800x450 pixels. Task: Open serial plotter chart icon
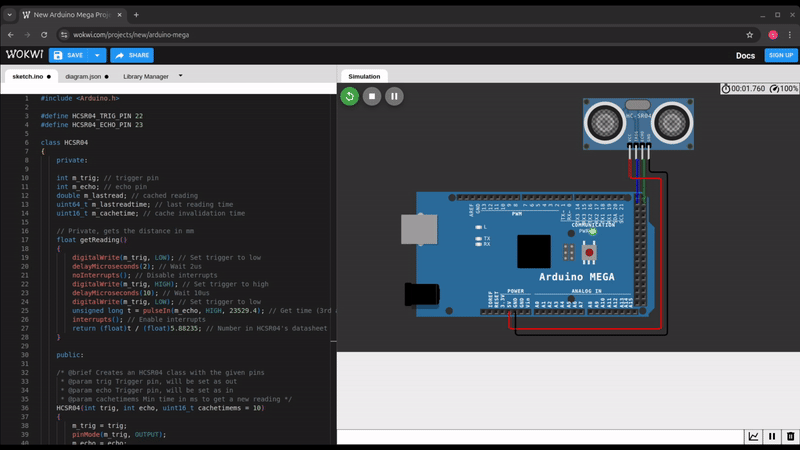click(753, 436)
